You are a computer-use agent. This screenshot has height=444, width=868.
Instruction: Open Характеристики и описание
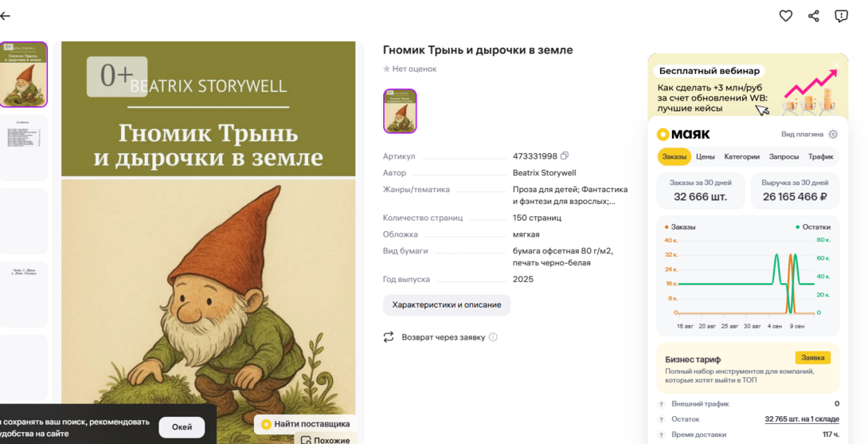click(x=446, y=305)
